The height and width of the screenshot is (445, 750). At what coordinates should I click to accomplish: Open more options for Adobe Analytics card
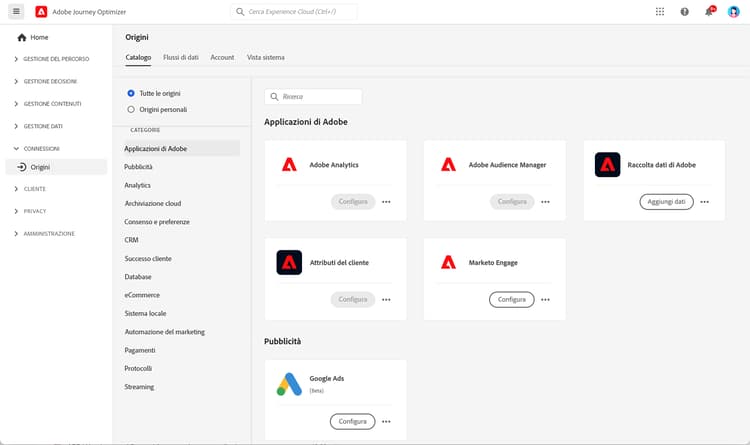pos(386,202)
